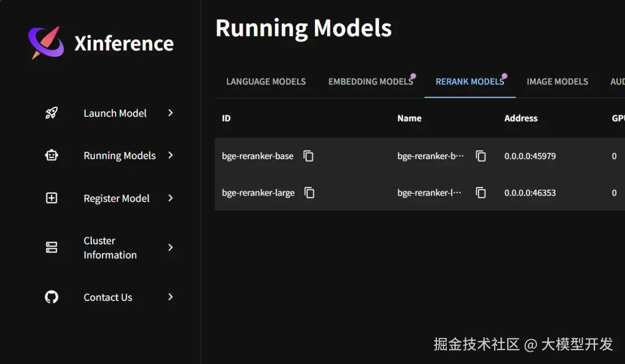Switch to the Embedding Models tab
The height and width of the screenshot is (364, 625).
pos(370,82)
